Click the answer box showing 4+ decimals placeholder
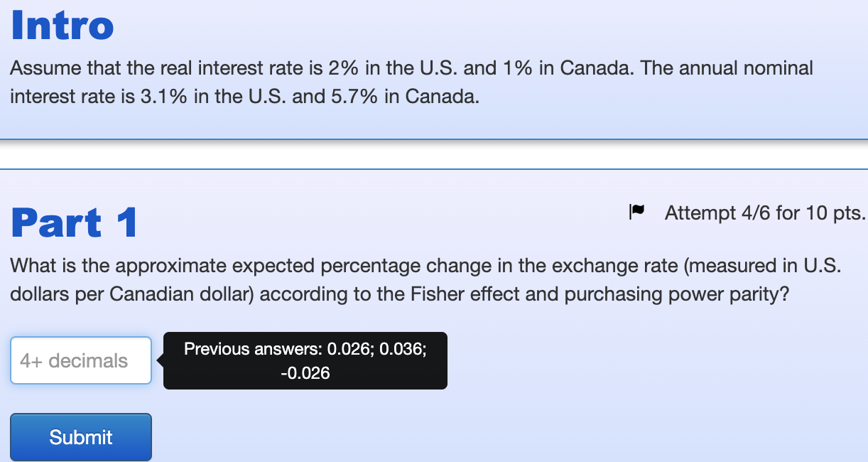This screenshot has width=868, height=462. [x=80, y=360]
